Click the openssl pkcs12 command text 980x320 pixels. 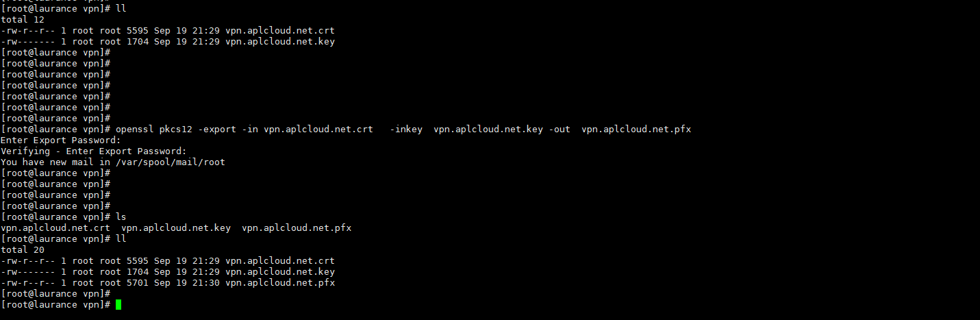[x=403, y=130]
